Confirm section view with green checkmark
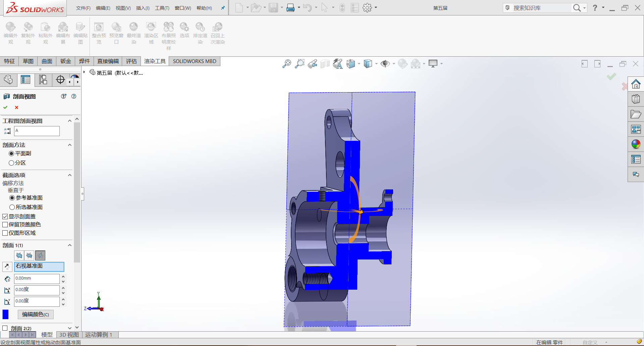This screenshot has width=644, height=346. click(x=5, y=107)
